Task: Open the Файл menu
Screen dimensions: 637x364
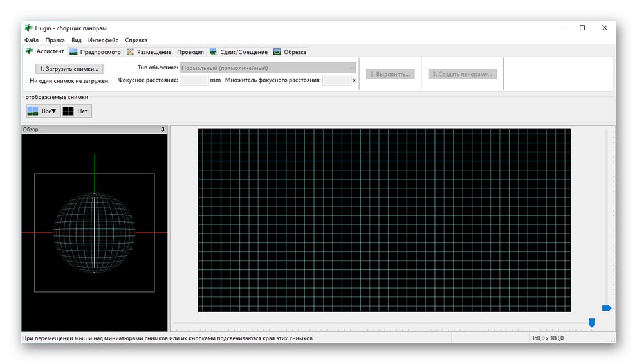Action: click(x=32, y=41)
